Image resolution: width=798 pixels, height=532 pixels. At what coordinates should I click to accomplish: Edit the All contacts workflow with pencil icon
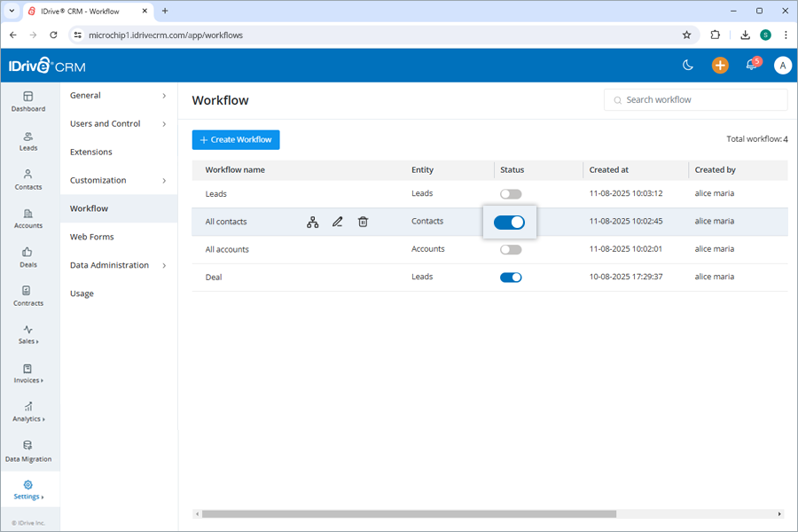337,222
